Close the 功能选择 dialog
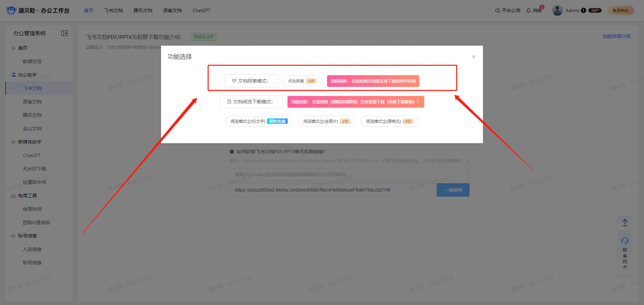Viewport: 644px width, 305px height. [474, 57]
